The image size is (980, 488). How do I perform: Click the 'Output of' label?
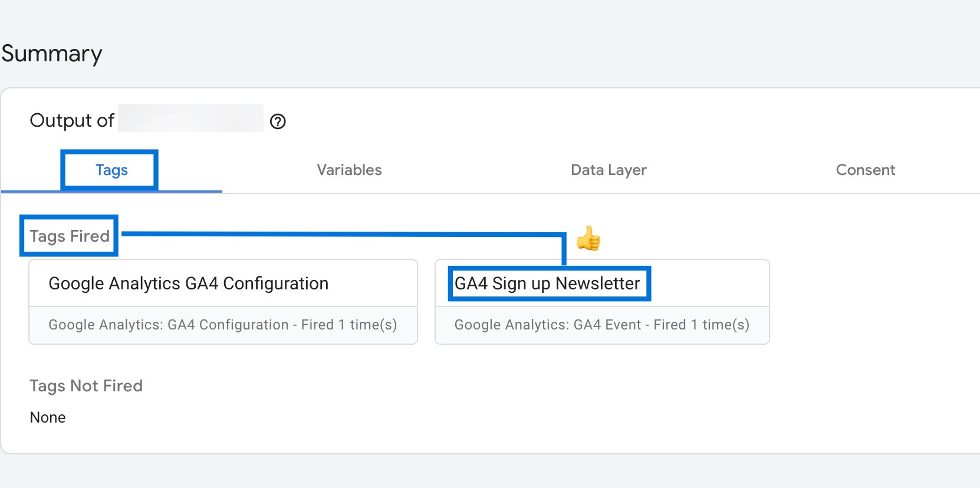pyautogui.click(x=72, y=120)
